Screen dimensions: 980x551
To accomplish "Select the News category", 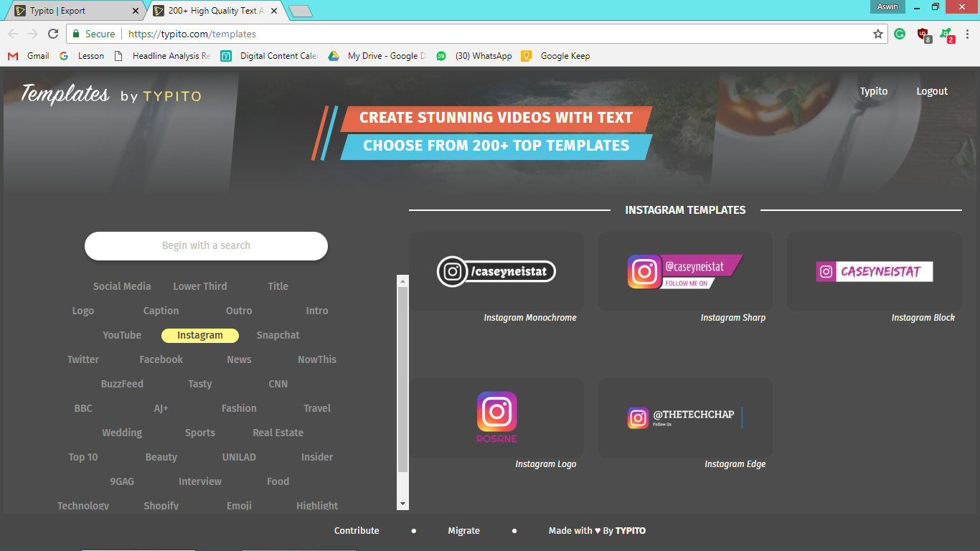I will [x=239, y=359].
